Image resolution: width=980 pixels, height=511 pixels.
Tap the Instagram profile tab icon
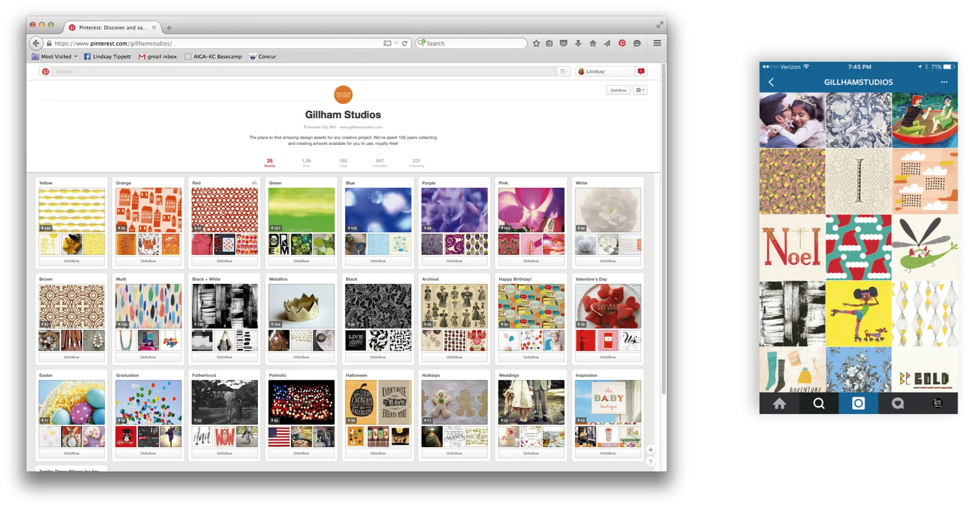pyautogui.click(x=938, y=403)
